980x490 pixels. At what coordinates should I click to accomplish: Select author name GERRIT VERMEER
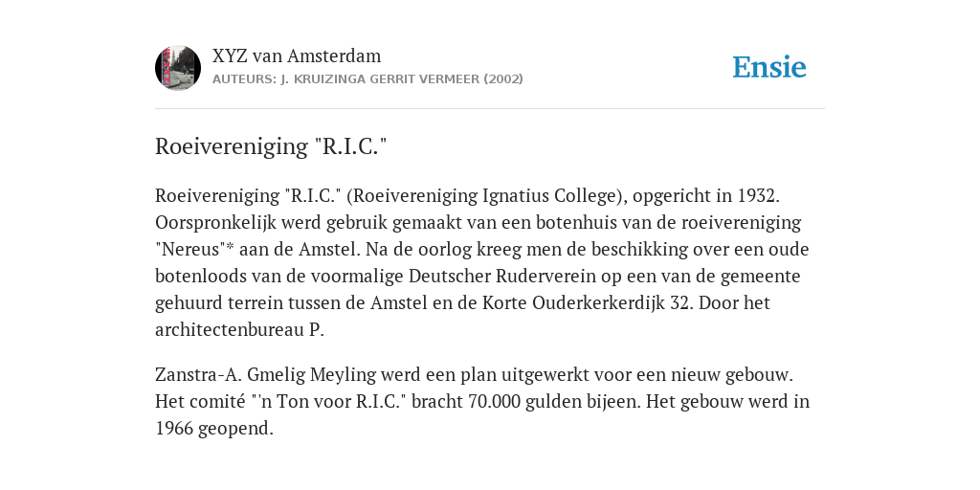(x=425, y=79)
